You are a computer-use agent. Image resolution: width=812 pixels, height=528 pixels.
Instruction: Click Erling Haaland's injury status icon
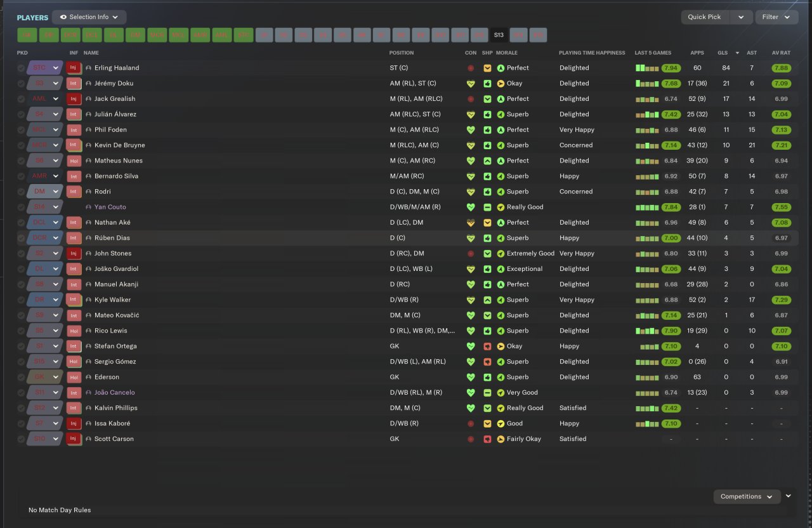tap(74, 68)
